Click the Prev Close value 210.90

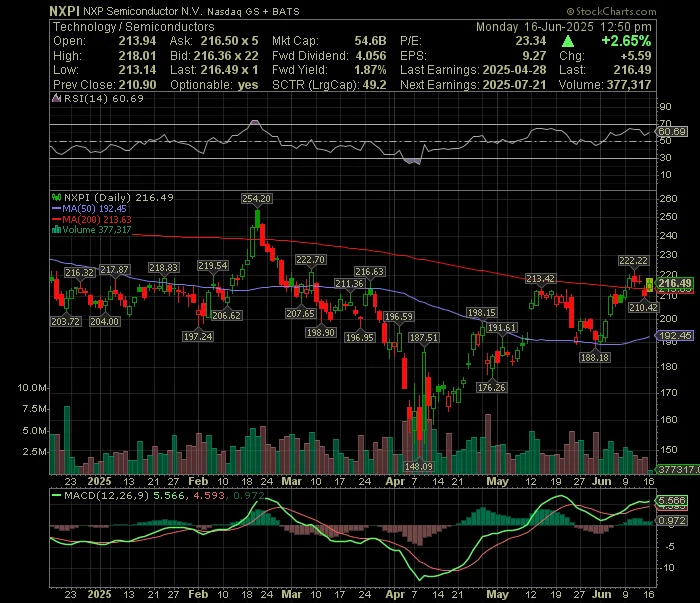(138, 85)
